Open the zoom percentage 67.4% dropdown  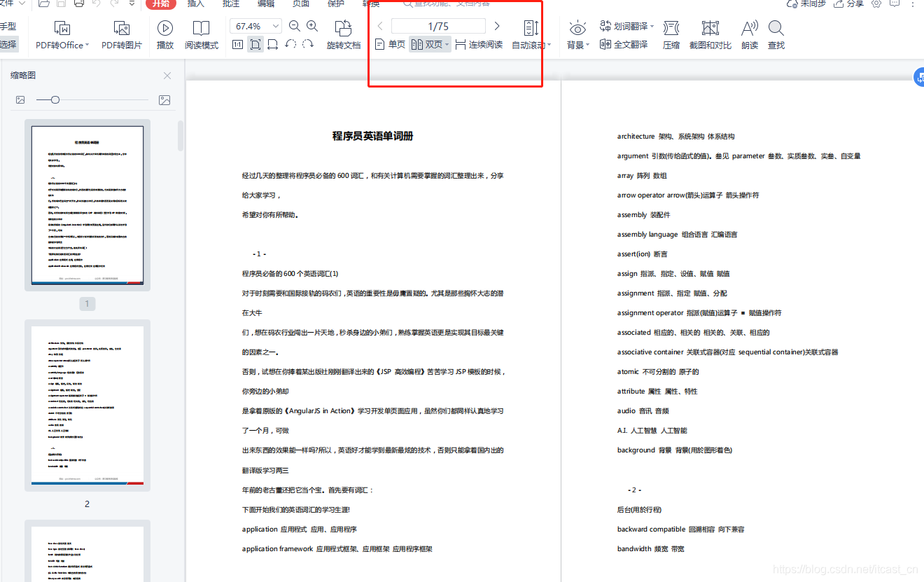click(x=276, y=27)
